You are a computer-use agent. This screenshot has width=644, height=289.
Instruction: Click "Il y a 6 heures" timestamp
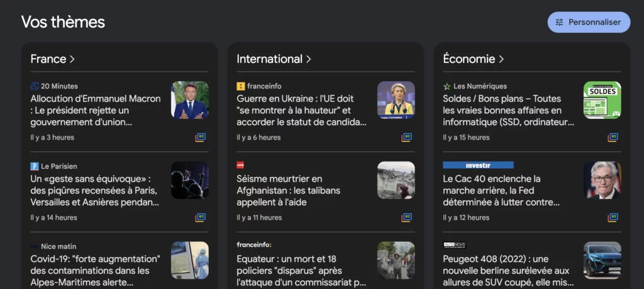[258, 138]
